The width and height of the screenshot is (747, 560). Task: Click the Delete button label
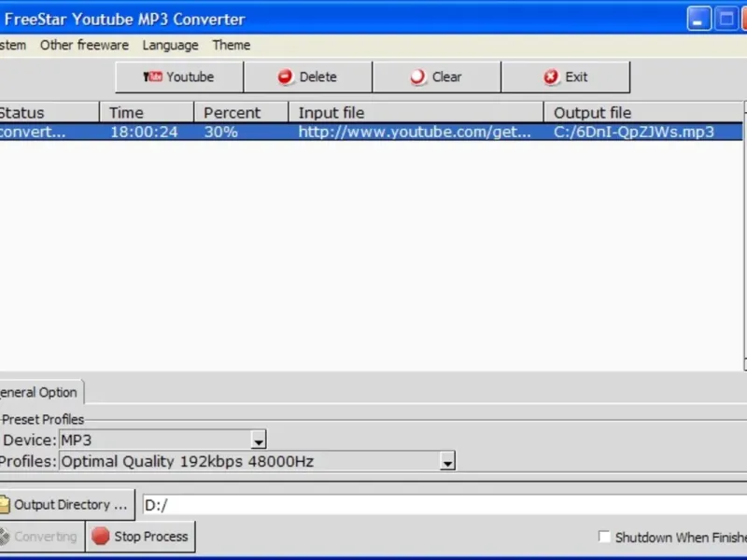tap(317, 77)
